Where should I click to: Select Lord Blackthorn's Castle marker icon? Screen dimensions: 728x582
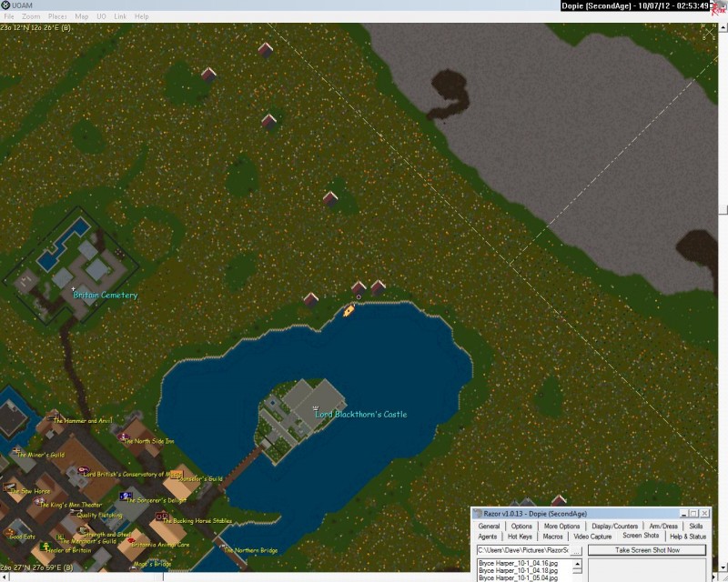pyautogui.click(x=315, y=407)
